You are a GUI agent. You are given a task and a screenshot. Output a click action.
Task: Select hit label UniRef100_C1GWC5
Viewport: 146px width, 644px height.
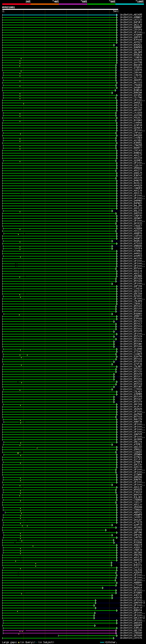(131, 354)
